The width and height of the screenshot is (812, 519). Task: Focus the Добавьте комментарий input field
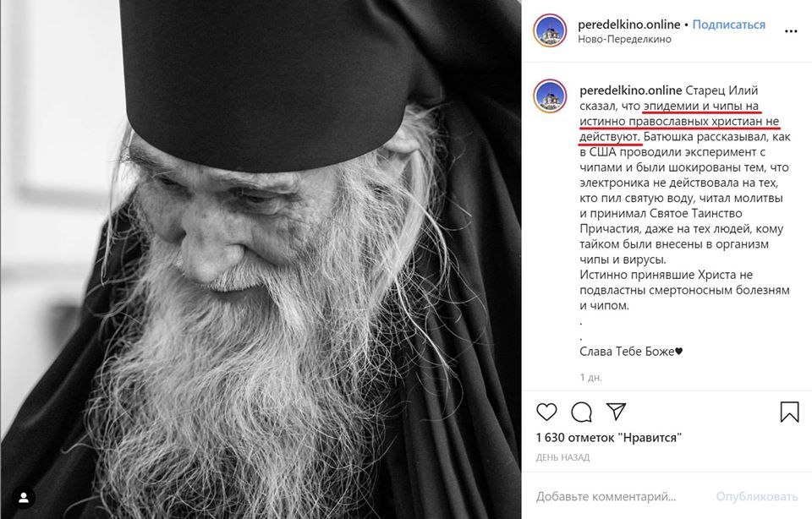pyautogui.click(x=606, y=497)
